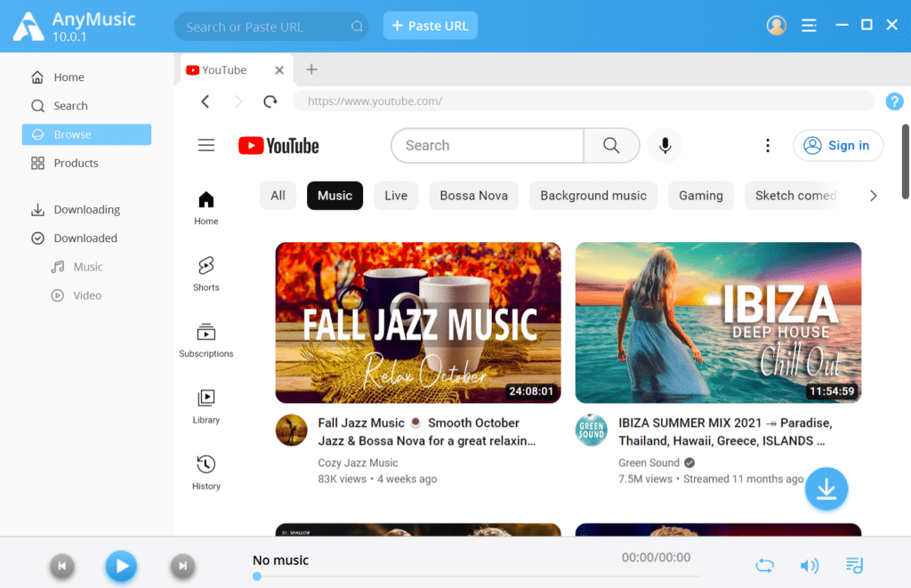This screenshot has width=911, height=588.
Task: Click the browser URL address field
Action: tap(584, 101)
